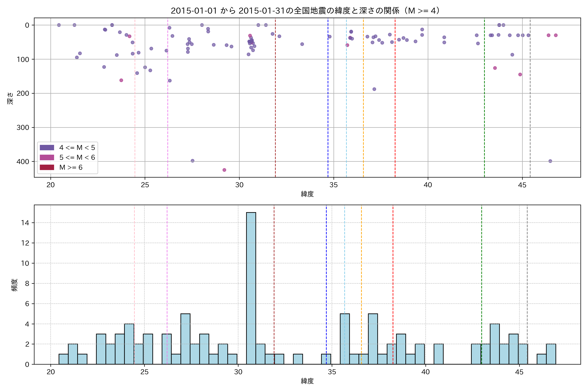Click the rightmost magenta point in the scatter plot
The width and height of the screenshot is (588, 392).
[x=556, y=35]
